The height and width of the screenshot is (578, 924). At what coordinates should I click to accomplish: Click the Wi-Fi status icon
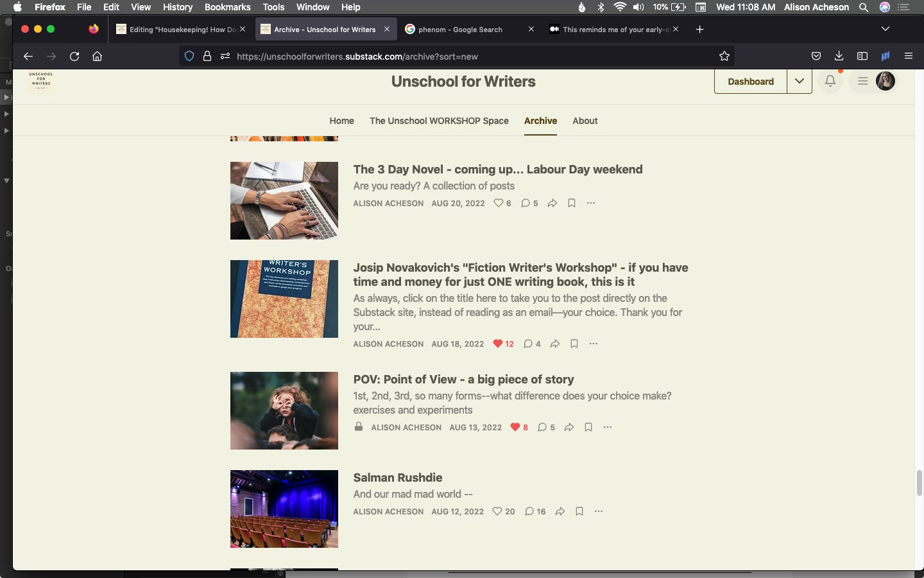pyautogui.click(x=619, y=7)
